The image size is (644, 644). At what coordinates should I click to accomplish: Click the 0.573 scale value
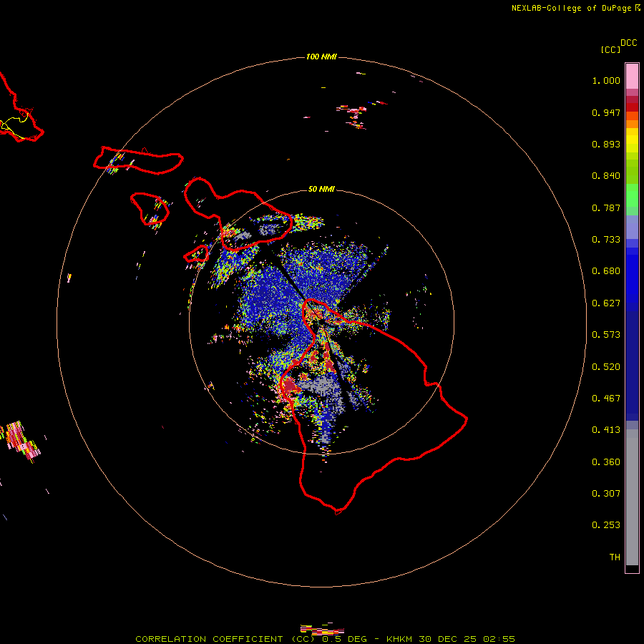pos(606,335)
